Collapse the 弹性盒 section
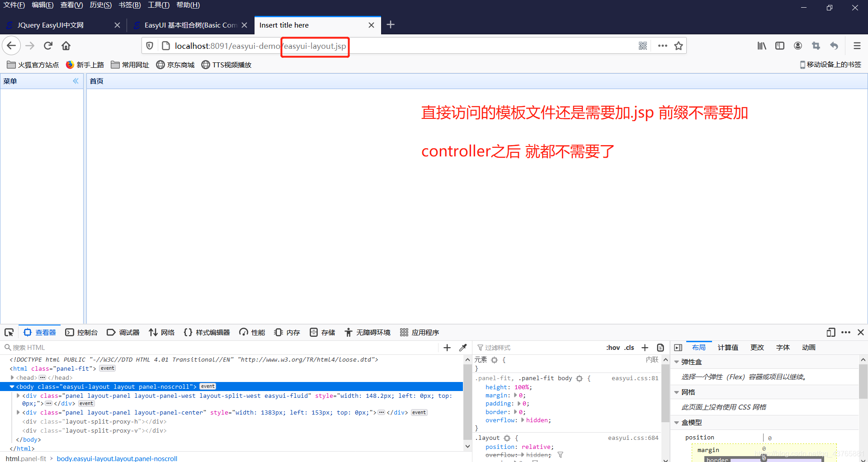 tap(677, 362)
